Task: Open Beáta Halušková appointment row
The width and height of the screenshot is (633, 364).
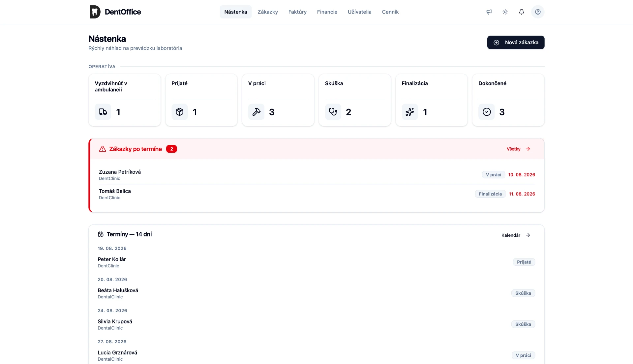Action: (x=316, y=293)
